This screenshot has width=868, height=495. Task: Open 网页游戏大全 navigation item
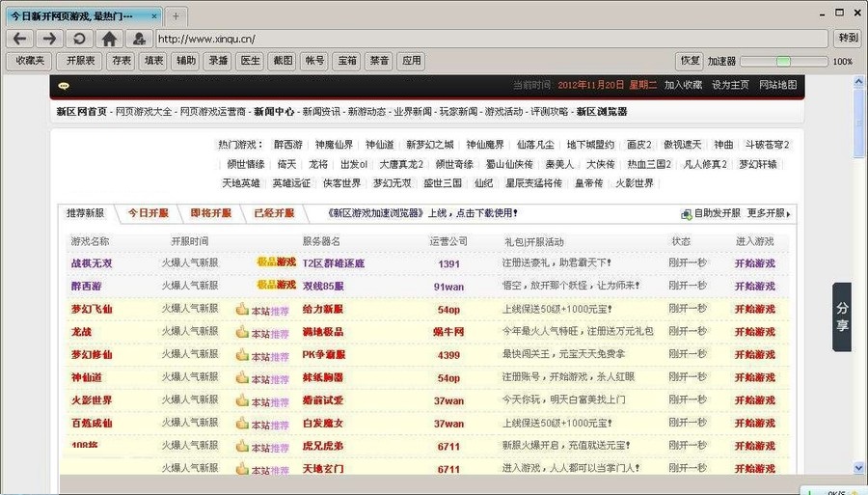click(144, 112)
